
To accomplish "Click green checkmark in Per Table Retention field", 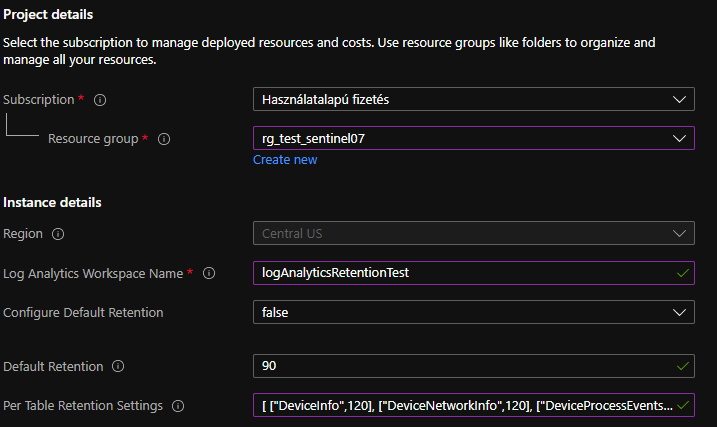I will pos(682,406).
